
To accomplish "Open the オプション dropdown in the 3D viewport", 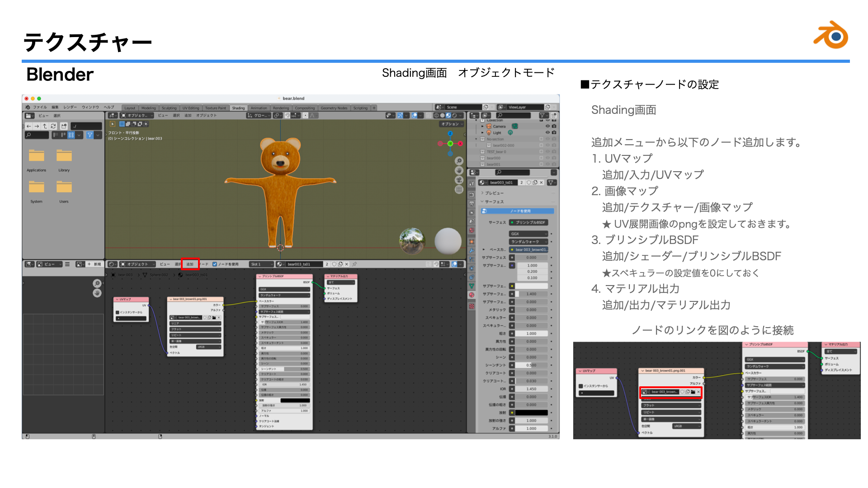I will point(452,124).
